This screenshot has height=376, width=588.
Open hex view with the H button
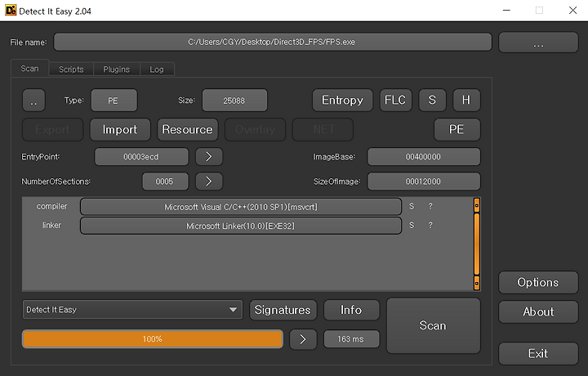(466, 101)
